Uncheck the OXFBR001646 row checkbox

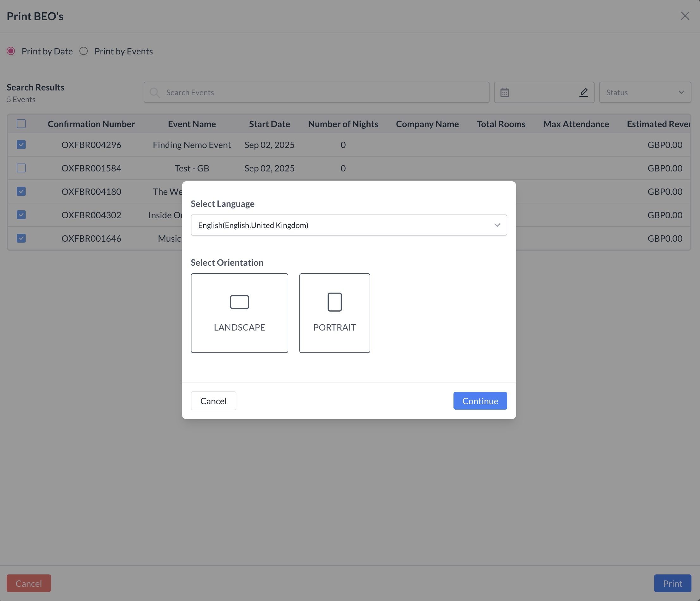[x=21, y=238]
